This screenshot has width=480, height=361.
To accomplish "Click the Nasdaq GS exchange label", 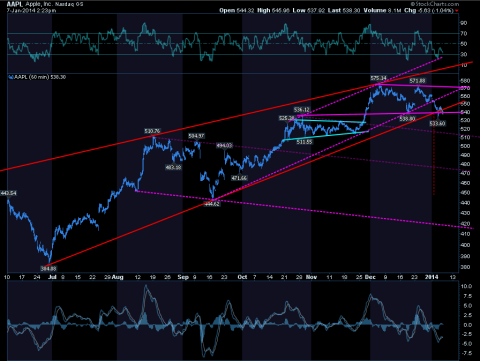I will 69,4.
